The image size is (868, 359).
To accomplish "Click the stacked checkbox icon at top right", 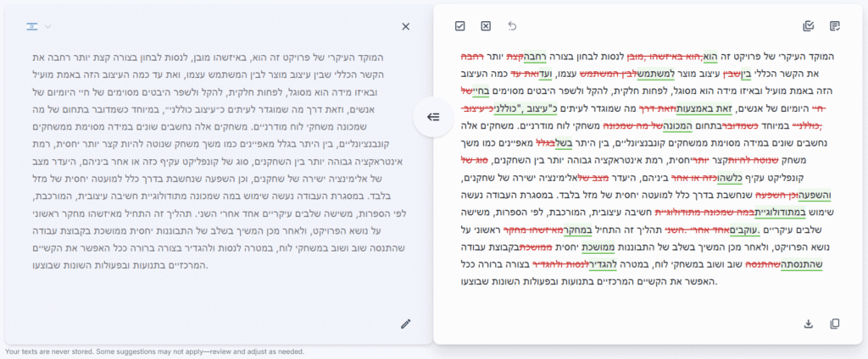I will 808,26.
